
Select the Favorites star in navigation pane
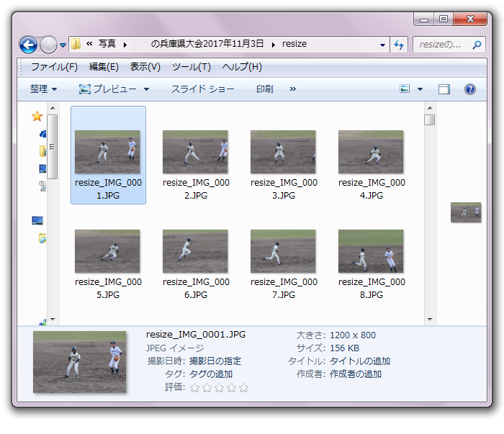click(37, 117)
